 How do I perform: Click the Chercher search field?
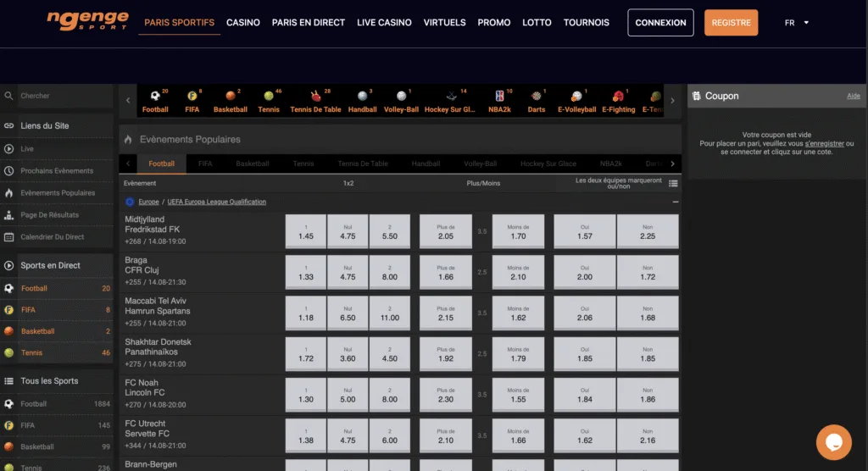point(65,96)
